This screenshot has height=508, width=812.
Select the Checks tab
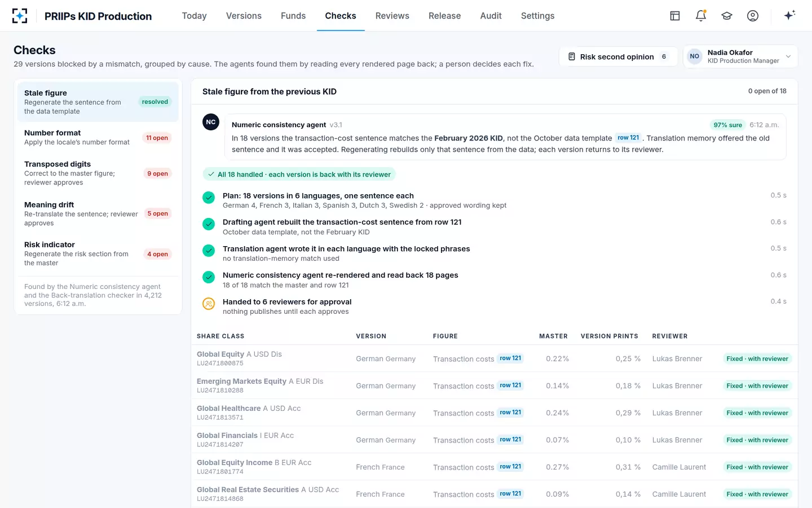341,16
